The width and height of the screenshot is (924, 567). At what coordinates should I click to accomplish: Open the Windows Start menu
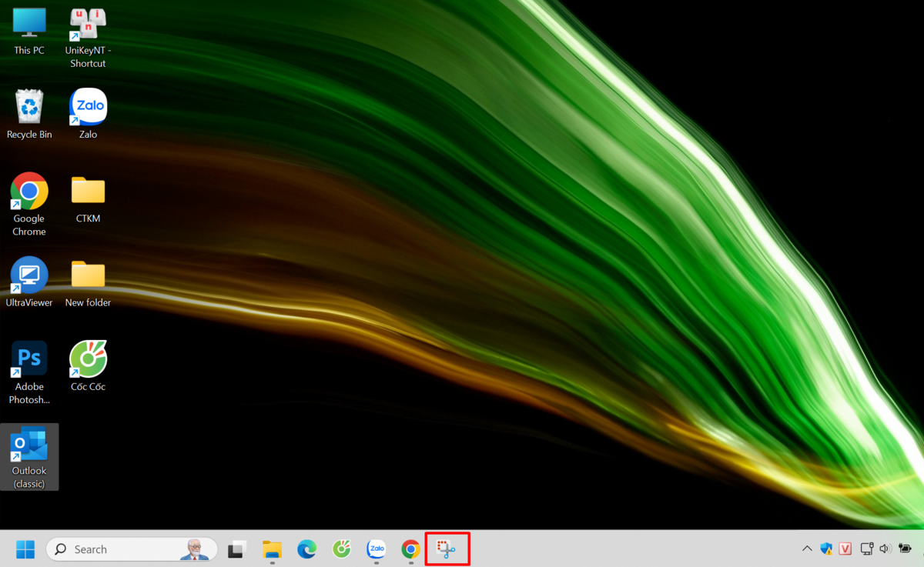click(x=25, y=549)
